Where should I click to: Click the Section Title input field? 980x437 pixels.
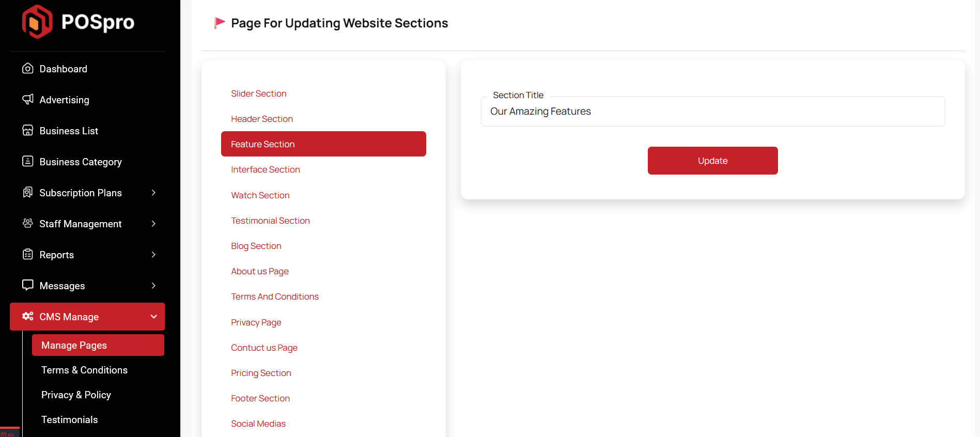(713, 112)
